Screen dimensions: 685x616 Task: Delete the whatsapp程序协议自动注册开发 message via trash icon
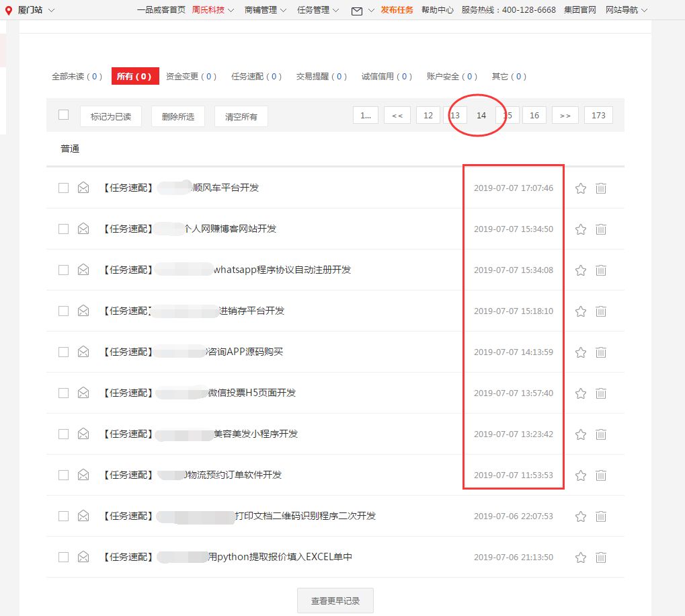tap(600, 270)
